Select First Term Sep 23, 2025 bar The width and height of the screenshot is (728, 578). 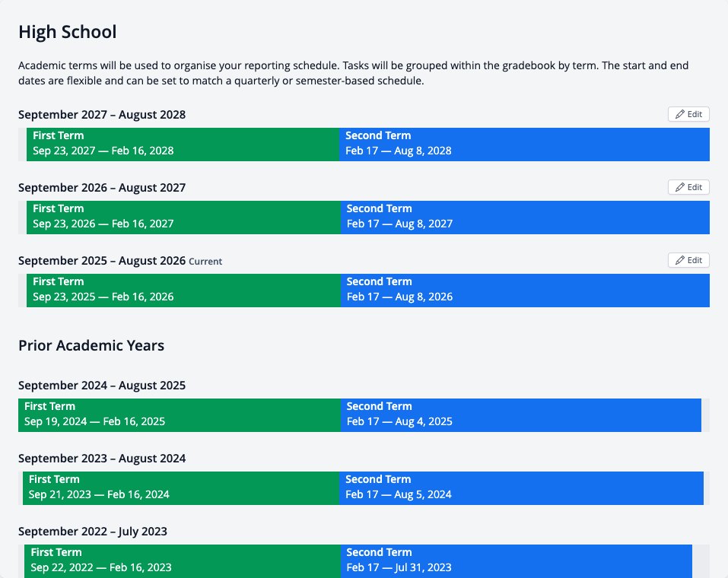[x=183, y=291]
